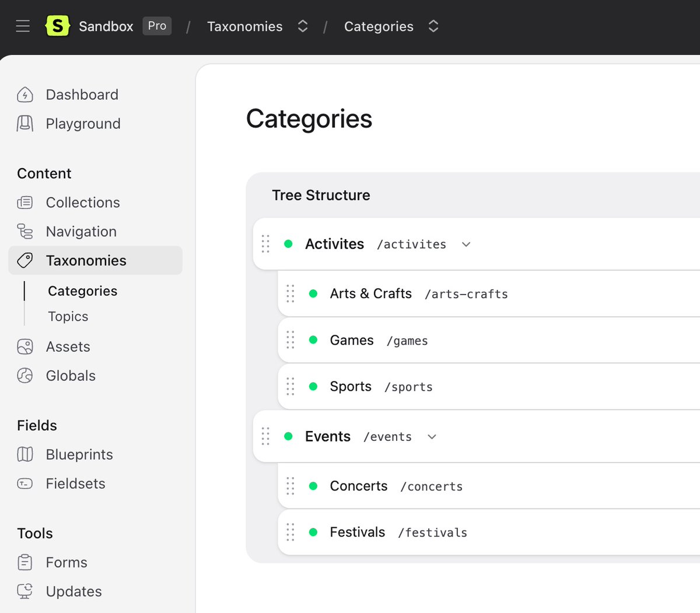Click the Taxonomies breadcrumb link
Viewport: 700px width, 613px height.
coord(245,26)
